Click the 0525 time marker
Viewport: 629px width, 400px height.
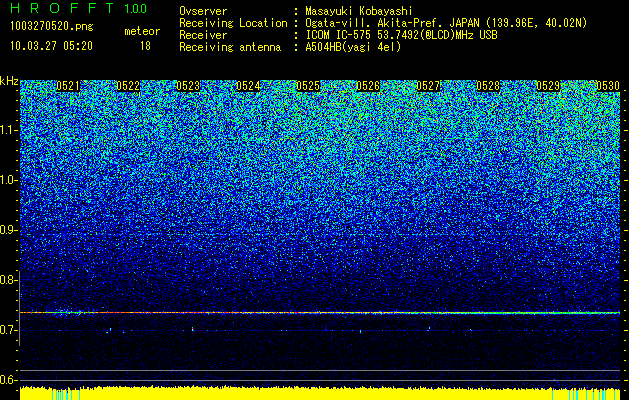pos(308,86)
